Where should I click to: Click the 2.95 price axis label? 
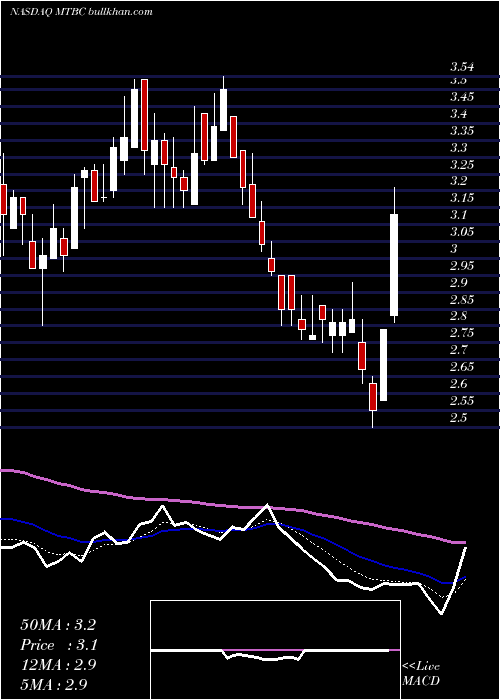tap(462, 266)
